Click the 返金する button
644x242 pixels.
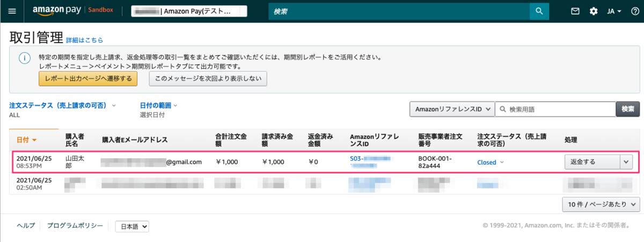pos(592,162)
